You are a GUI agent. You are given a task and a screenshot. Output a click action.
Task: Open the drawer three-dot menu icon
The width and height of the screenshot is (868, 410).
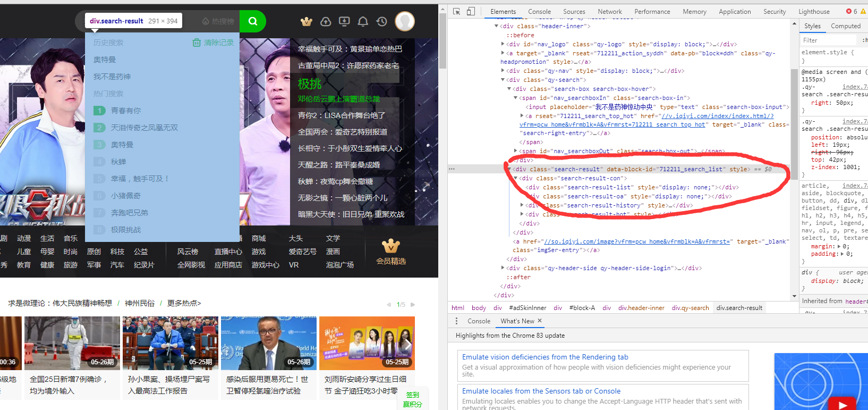pos(456,321)
